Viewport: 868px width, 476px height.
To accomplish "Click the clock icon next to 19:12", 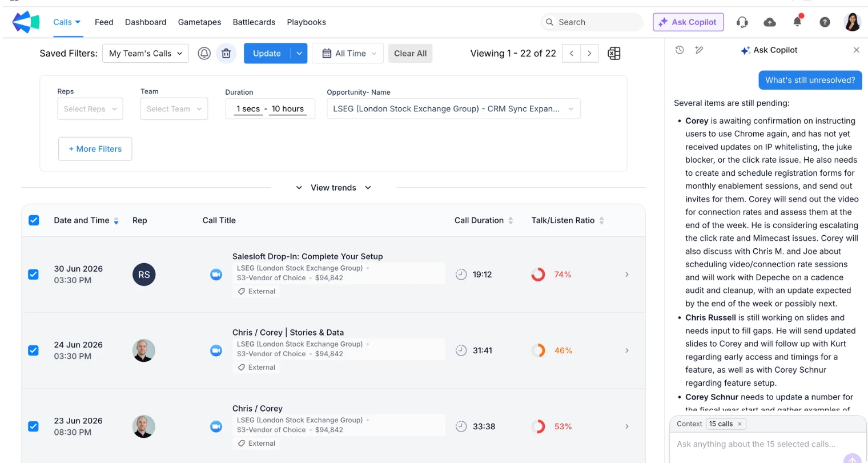I will pos(461,275).
